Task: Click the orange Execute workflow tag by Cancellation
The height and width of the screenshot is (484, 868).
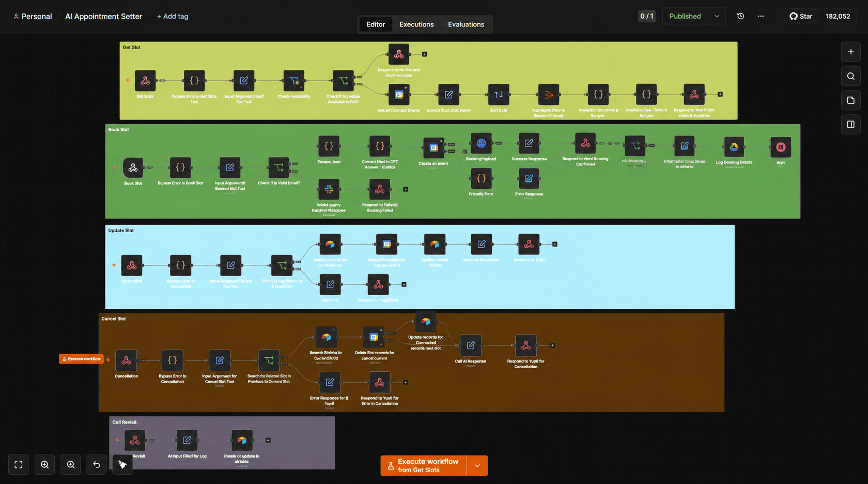Action: (82, 359)
